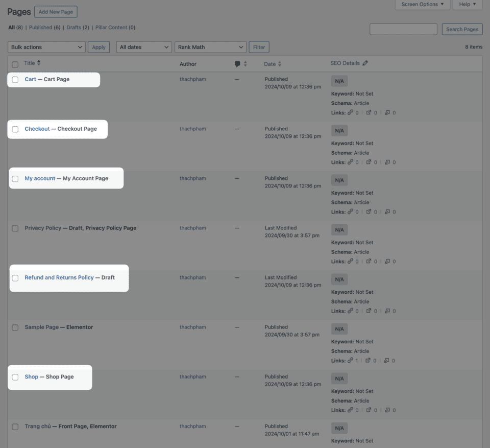Click the SEO Details pencil edit icon
Screen dimensions: 490x448
[365, 63]
